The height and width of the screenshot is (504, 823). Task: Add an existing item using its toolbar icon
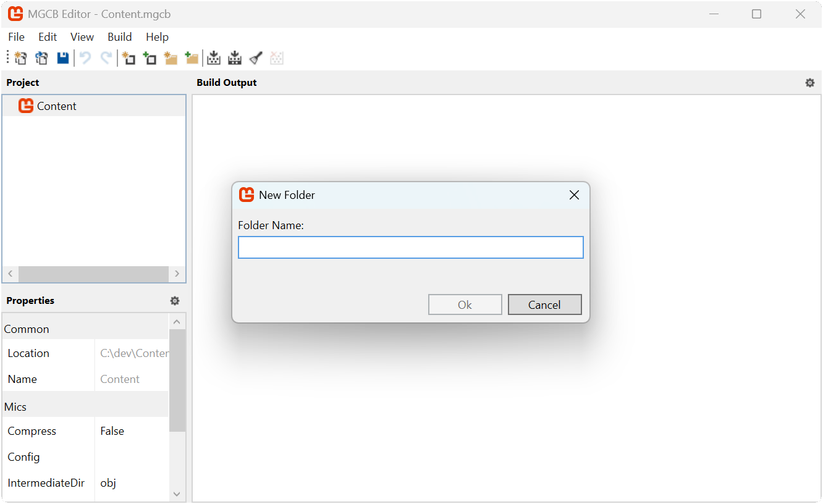click(x=149, y=57)
